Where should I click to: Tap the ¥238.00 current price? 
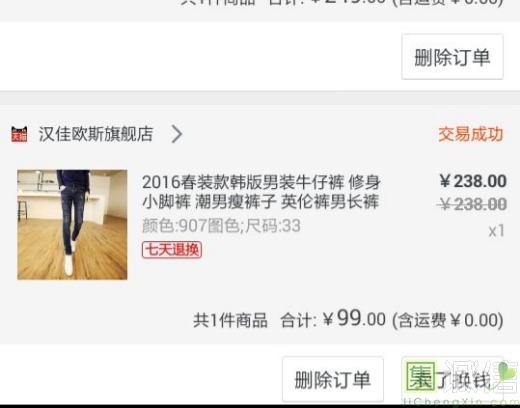473,181
